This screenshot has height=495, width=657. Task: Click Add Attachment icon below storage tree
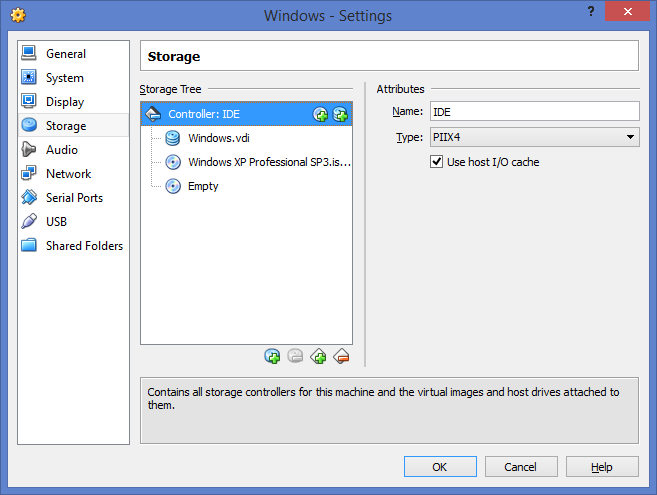click(272, 356)
